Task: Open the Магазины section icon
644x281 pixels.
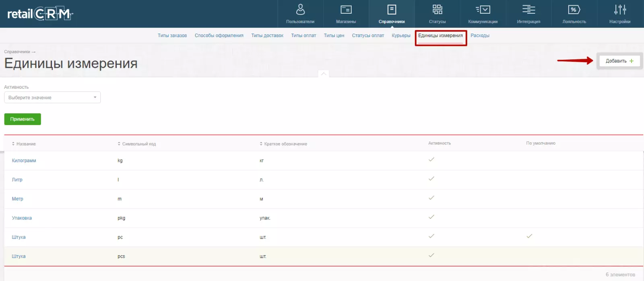Action: (x=346, y=10)
